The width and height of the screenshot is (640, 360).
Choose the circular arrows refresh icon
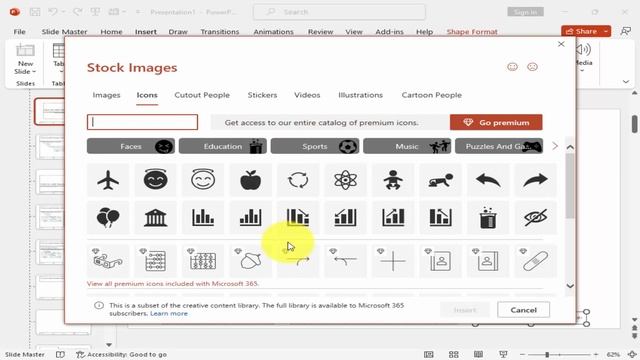[x=298, y=180]
